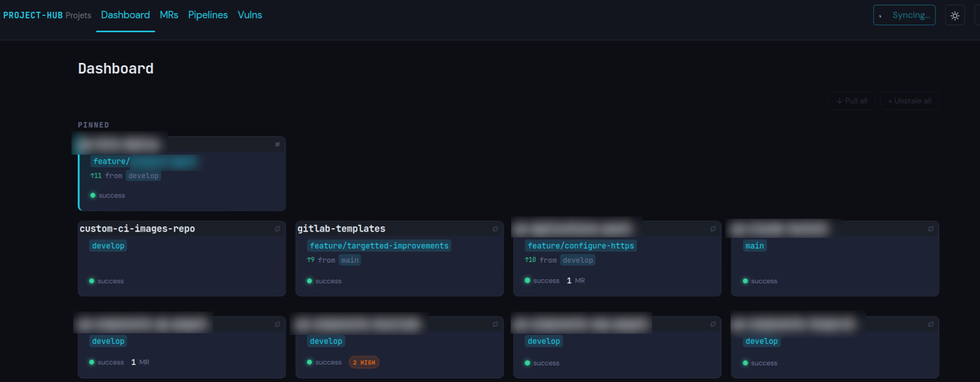Pin the develop card with 1 MR

coord(278,324)
